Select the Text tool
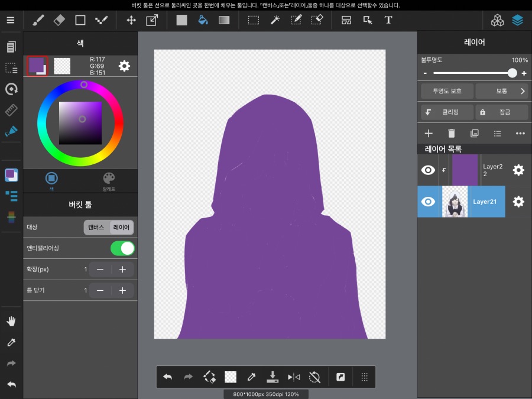 [x=388, y=20]
